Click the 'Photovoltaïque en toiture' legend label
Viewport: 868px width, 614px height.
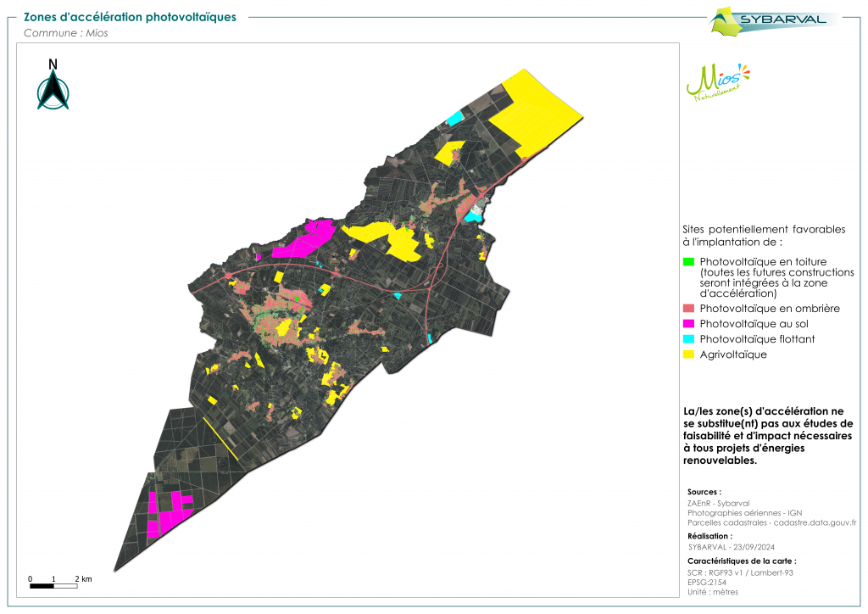coord(763,262)
